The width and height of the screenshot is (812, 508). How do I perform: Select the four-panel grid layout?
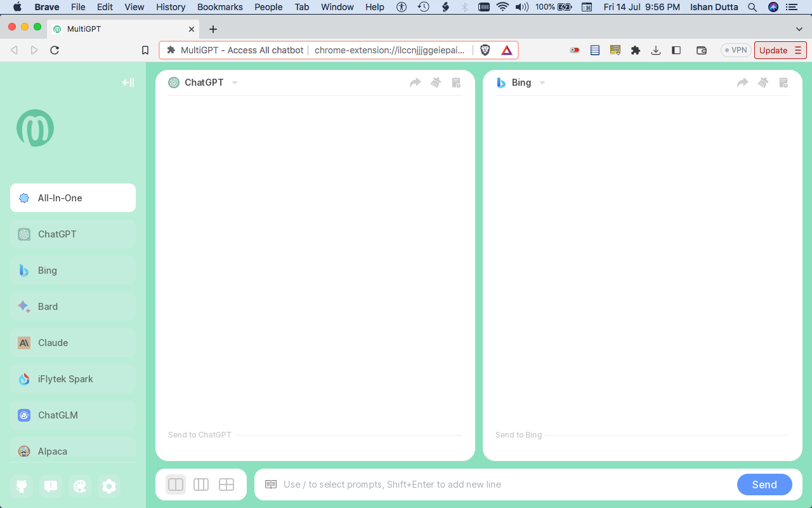(226, 485)
